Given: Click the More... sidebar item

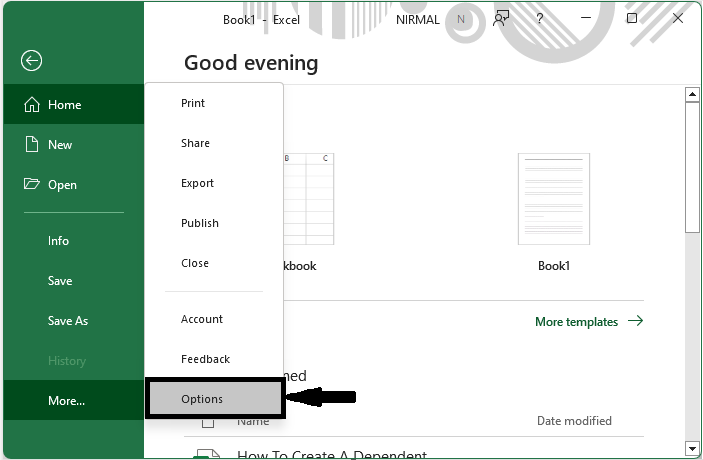Looking at the screenshot, I should [74, 400].
